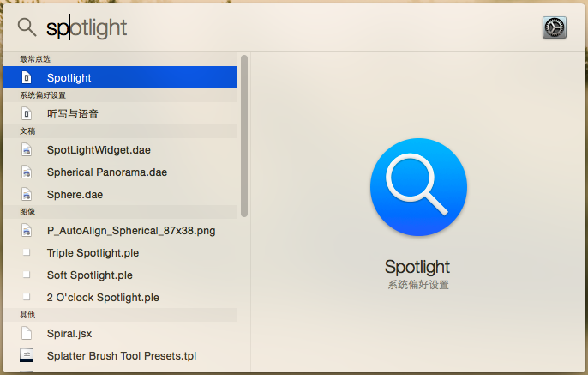The width and height of the screenshot is (588, 375).
Task: Select Sphere.dae file result
Action: coord(120,195)
